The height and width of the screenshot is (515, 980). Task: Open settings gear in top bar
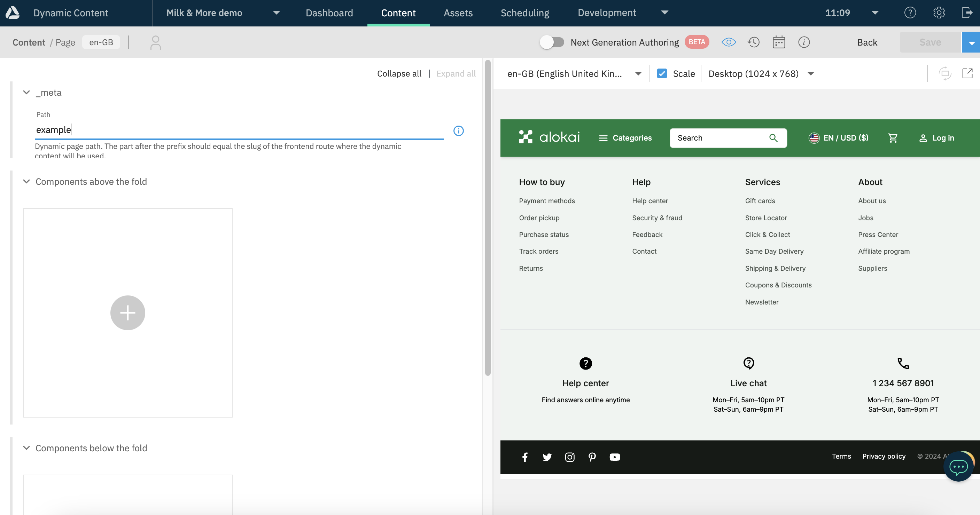[x=939, y=13]
